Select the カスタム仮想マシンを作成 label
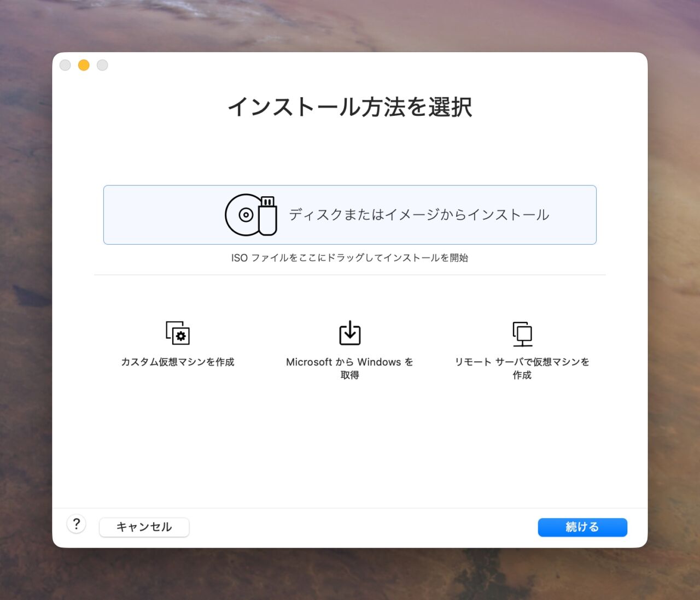 click(178, 362)
